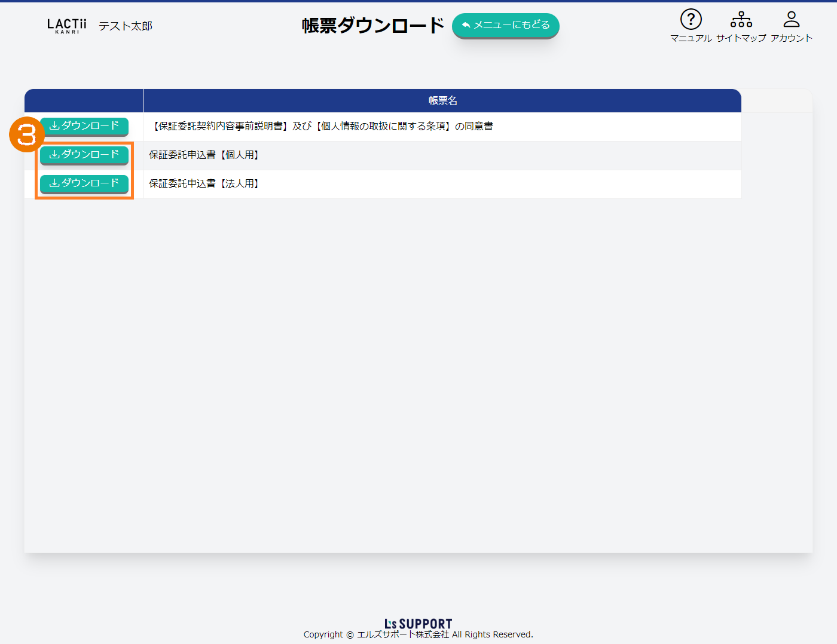Click the account person icon
The width and height of the screenshot is (837, 644).
coord(791,19)
